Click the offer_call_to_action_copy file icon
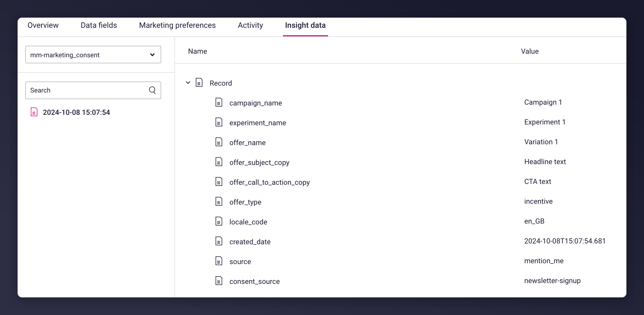Viewport: 644px width, 315px height. click(219, 182)
